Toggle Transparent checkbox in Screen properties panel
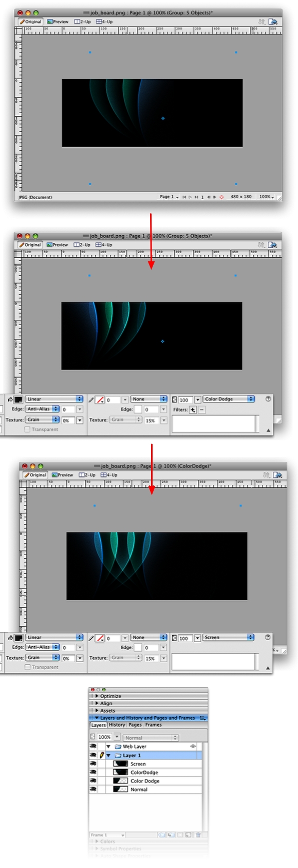Viewport: 298px width, 868px height. pyautogui.click(x=27, y=667)
